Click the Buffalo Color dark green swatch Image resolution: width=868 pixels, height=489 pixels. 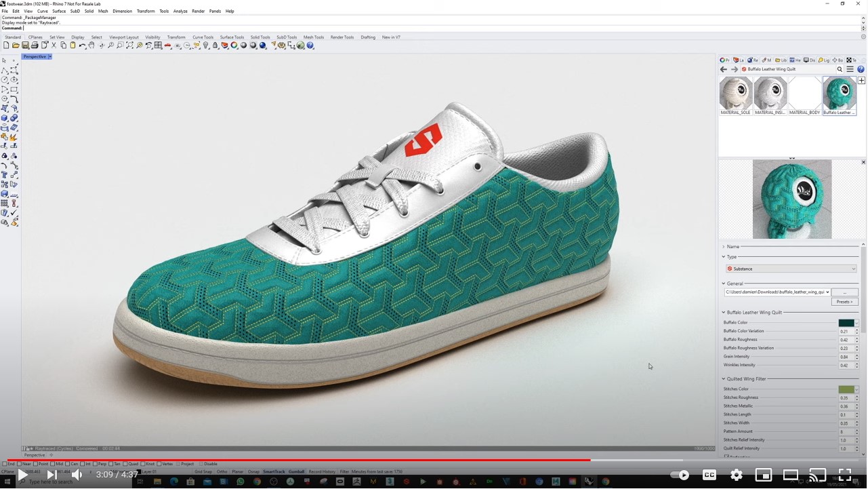[846, 323]
